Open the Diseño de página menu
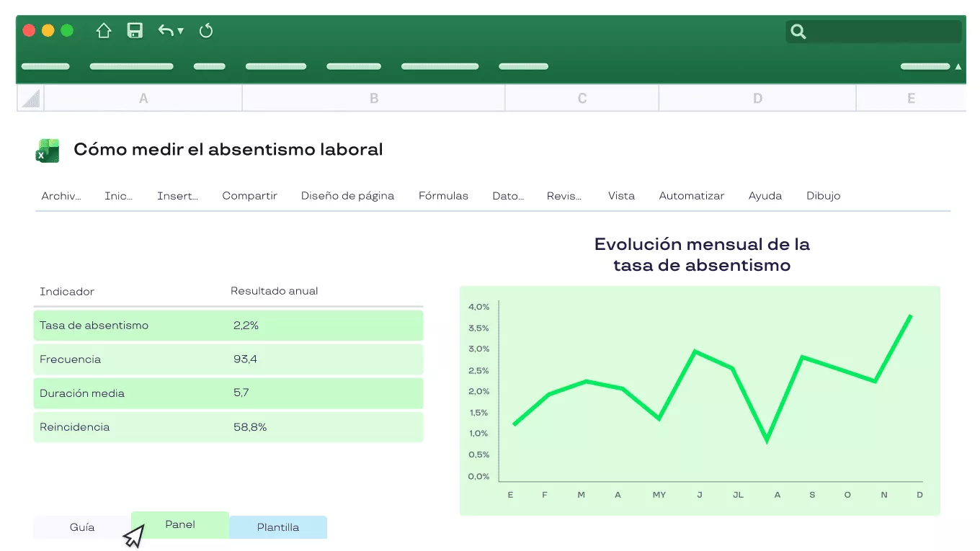This screenshot has width=980, height=551. click(x=348, y=196)
